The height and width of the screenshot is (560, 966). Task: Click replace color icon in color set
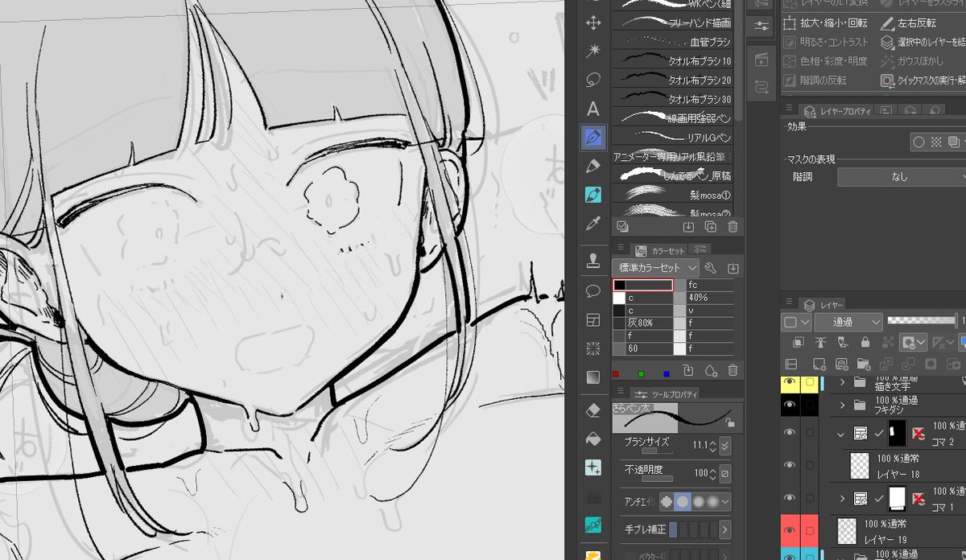689,370
